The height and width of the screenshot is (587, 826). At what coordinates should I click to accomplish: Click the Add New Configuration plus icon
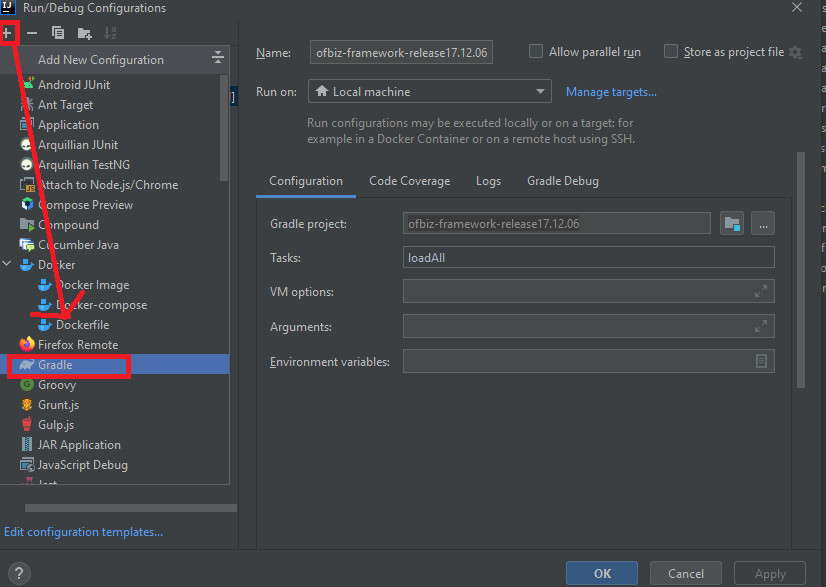[7, 33]
